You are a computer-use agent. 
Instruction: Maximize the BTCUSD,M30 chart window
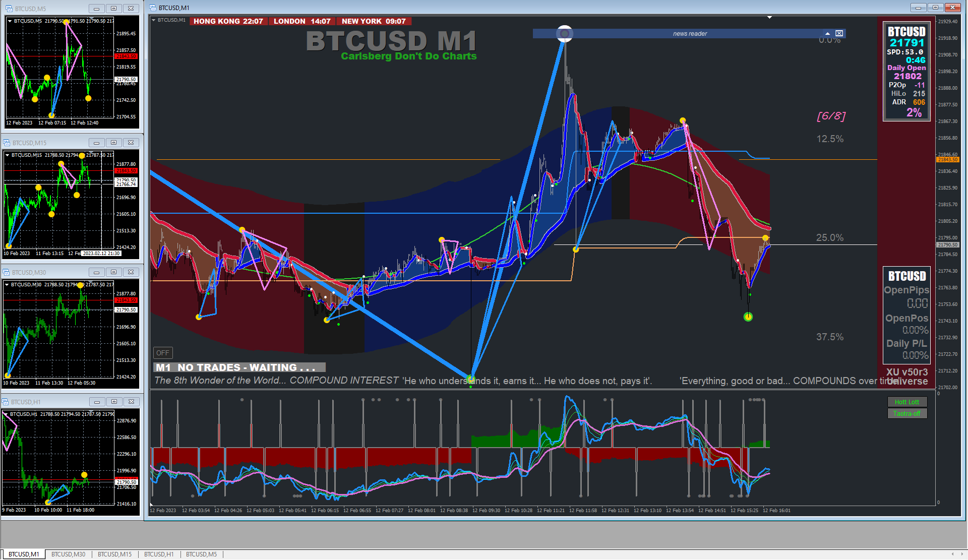tap(113, 272)
